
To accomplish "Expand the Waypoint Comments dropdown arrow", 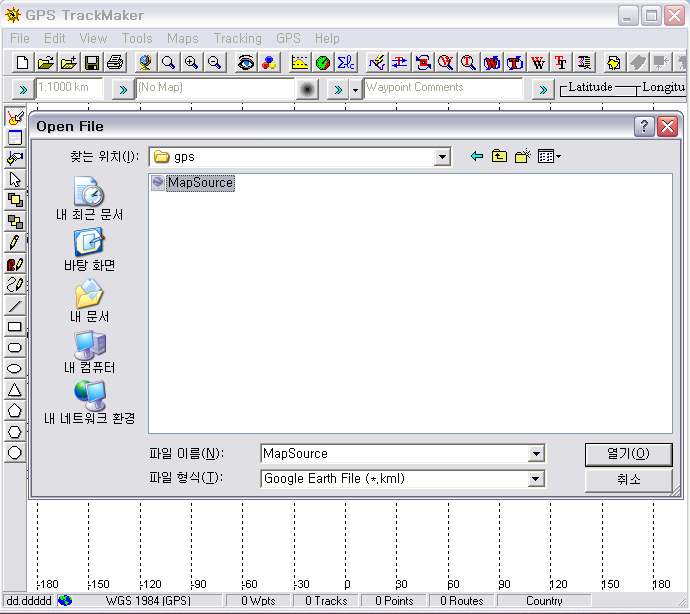I will coord(355,90).
